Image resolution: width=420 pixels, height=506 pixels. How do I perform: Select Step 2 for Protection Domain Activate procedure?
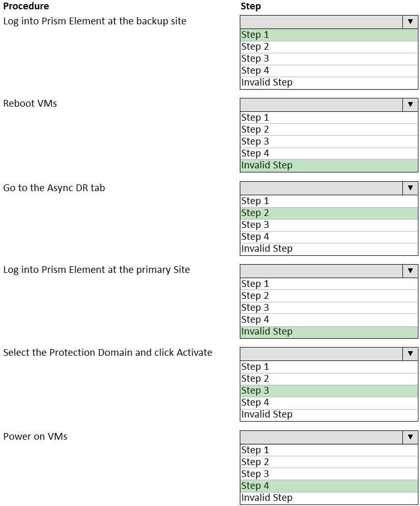click(329, 379)
